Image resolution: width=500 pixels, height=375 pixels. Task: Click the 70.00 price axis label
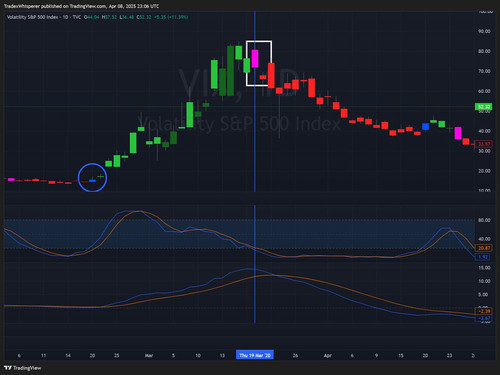click(484, 71)
